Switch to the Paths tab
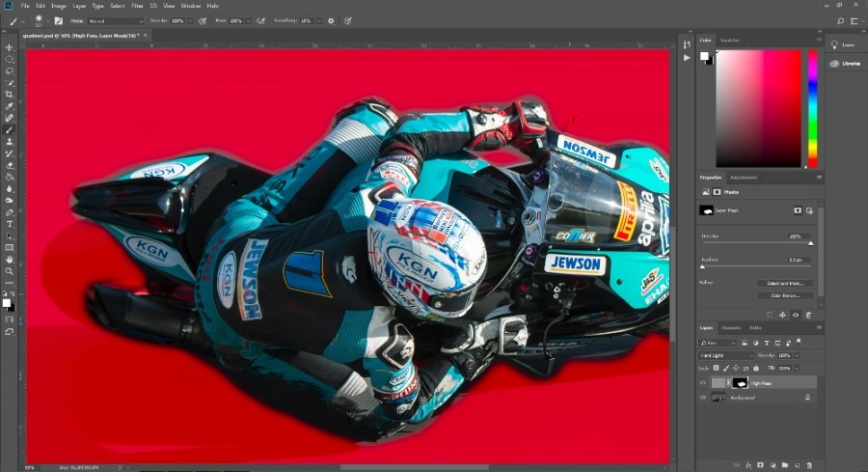This screenshot has width=868, height=472. coord(755,328)
